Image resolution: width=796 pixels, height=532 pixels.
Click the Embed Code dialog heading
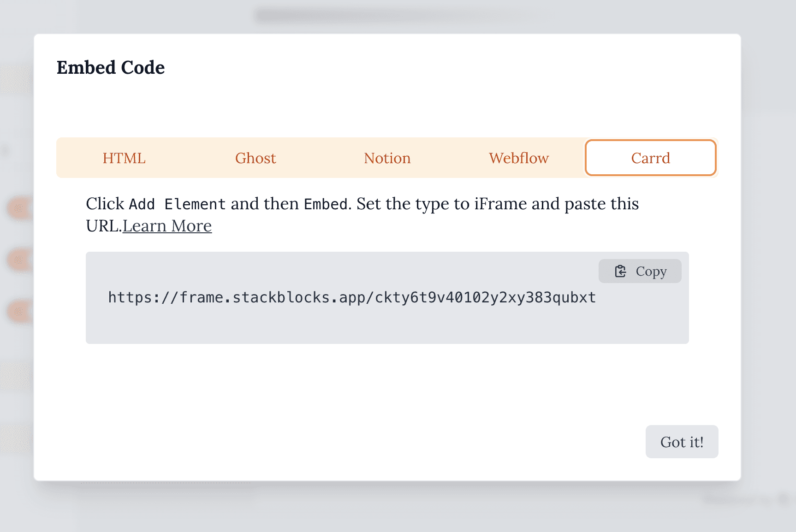[x=110, y=67]
